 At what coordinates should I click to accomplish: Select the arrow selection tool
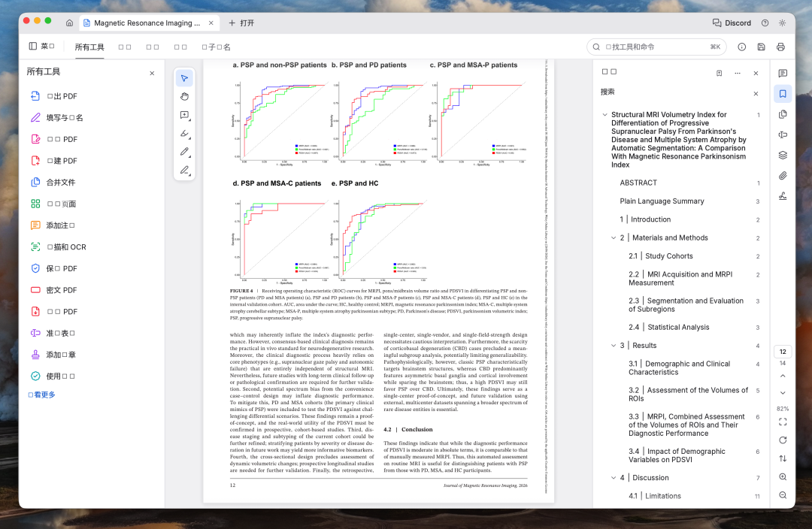[x=184, y=78]
